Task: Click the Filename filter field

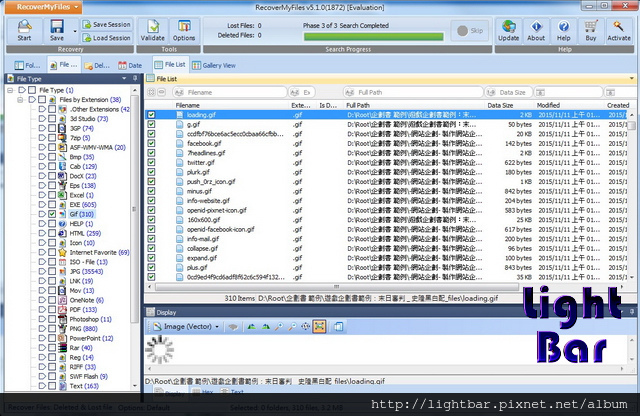Action: pyautogui.click(x=230, y=92)
